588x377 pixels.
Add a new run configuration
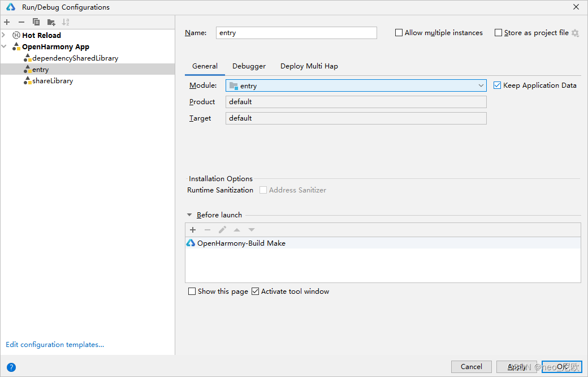click(7, 22)
